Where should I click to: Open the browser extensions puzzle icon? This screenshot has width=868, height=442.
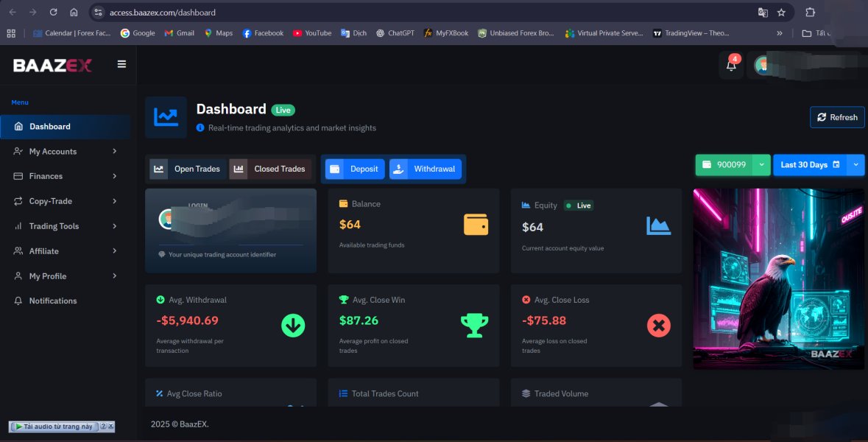click(x=810, y=13)
